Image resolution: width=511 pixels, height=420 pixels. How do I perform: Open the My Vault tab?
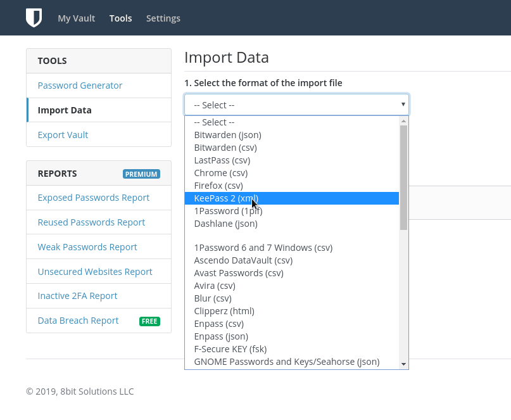pyautogui.click(x=76, y=18)
